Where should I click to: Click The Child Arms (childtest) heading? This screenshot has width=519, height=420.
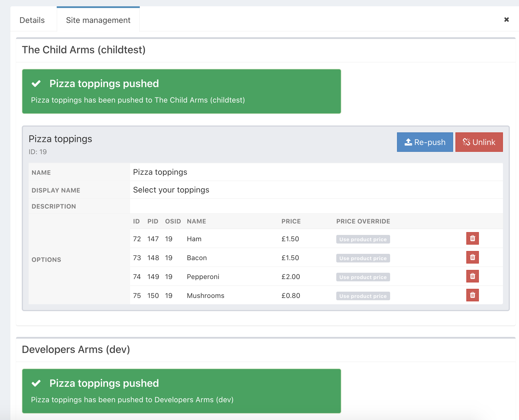pos(84,50)
